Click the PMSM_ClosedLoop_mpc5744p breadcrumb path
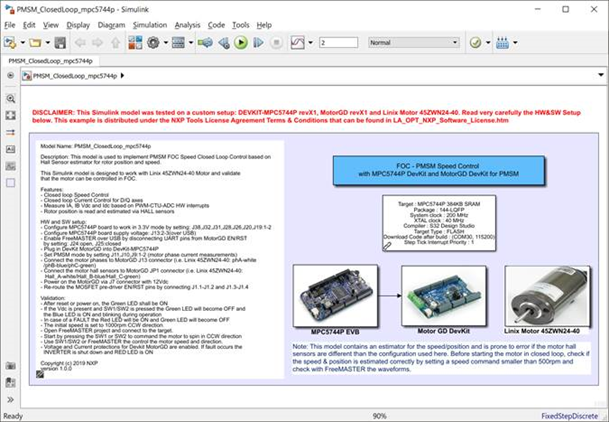The image size is (609, 422). (75, 76)
